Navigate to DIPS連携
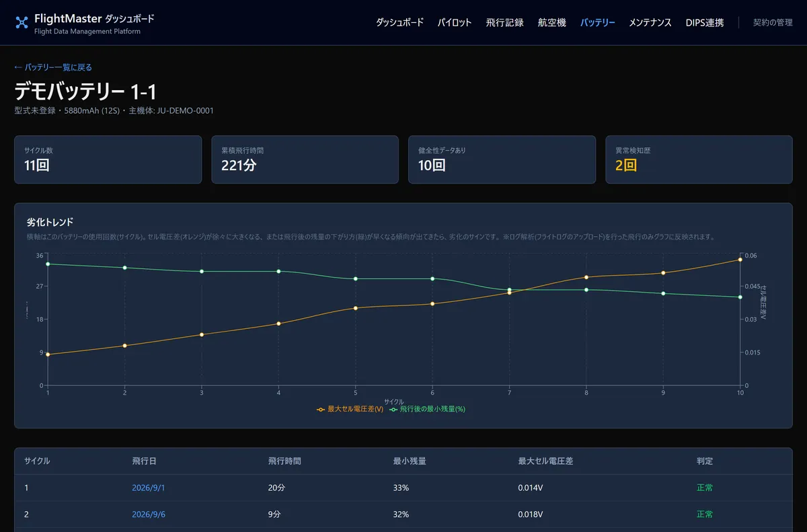 pyautogui.click(x=705, y=23)
